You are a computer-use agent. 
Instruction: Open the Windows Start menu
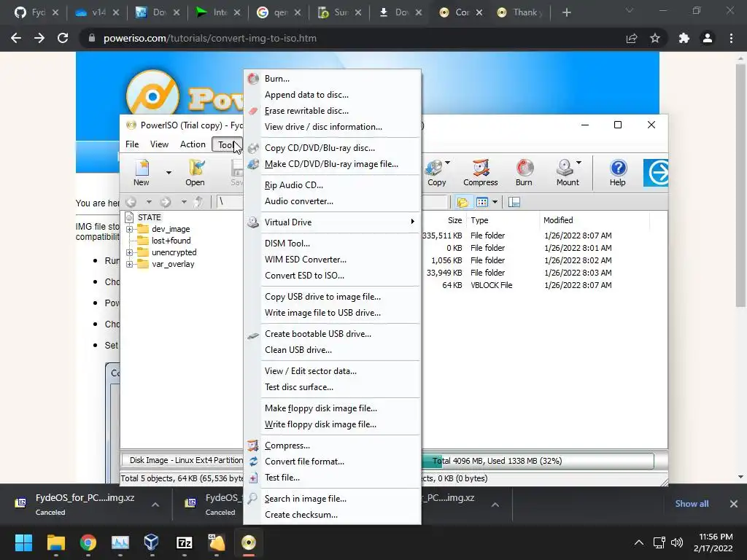point(23,542)
